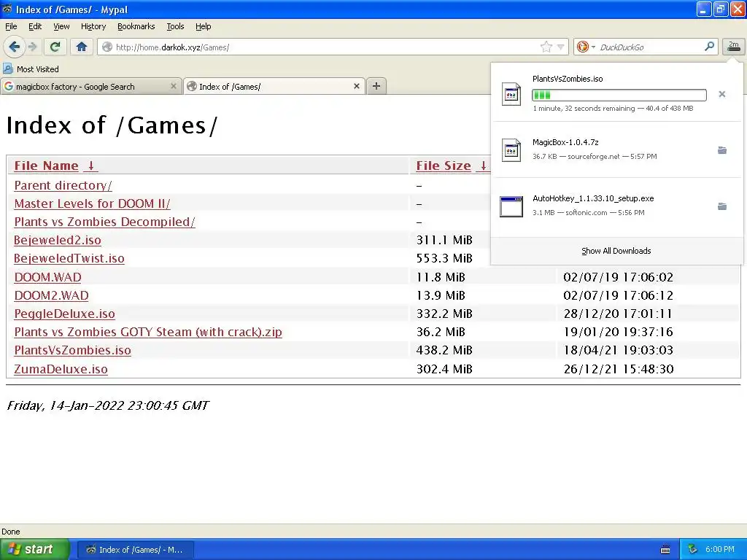Click the 438.2 MiB file size cell
This screenshot has height=560, width=747.
click(x=444, y=351)
